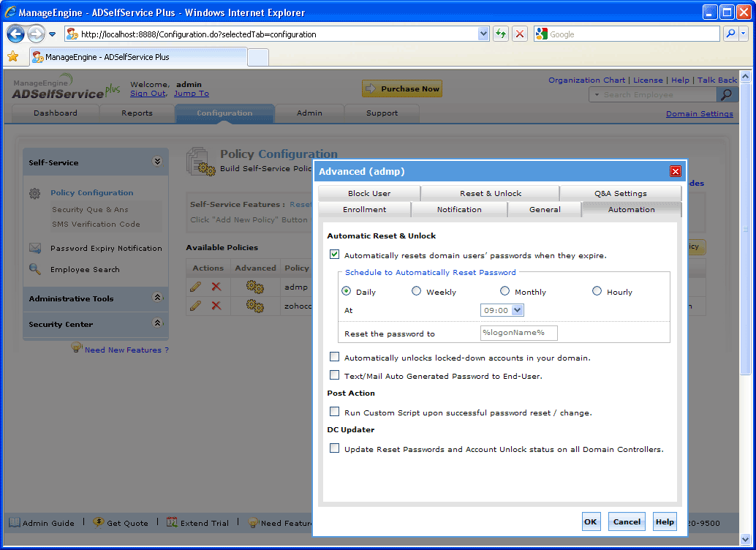Image resolution: width=756 pixels, height=550 pixels.
Task: Expand the Administrative Tools section
Action: (x=157, y=297)
